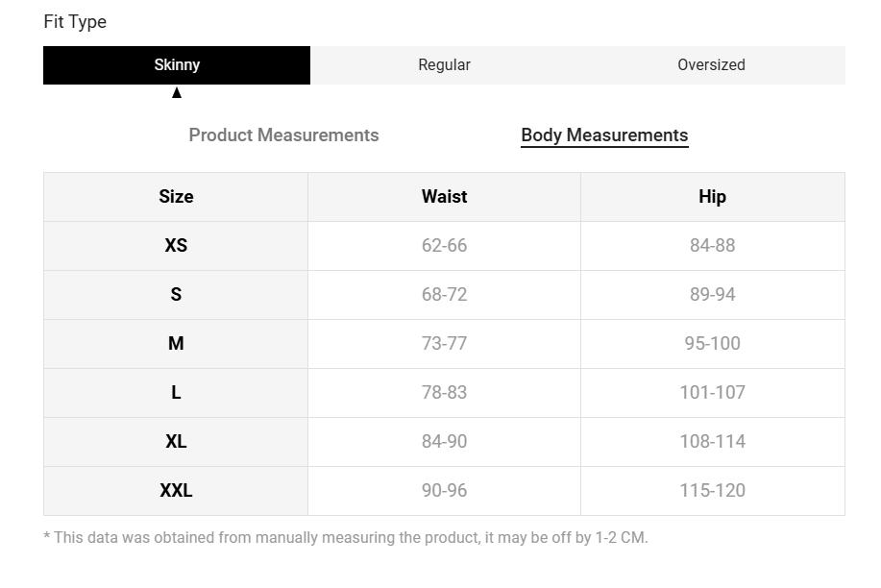Select the S size row

coord(176,294)
